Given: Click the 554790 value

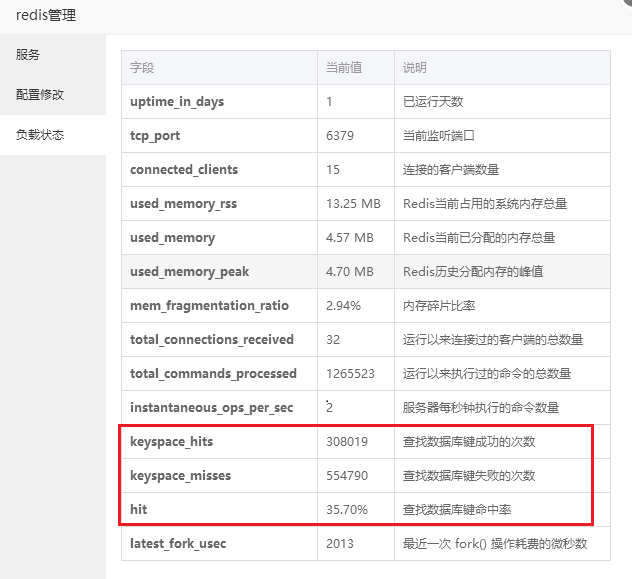Looking at the screenshot, I should pyautogui.click(x=347, y=475).
